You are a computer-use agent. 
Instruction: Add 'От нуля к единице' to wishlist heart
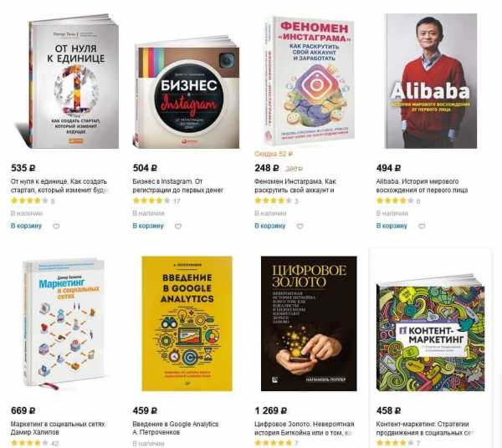[56, 226]
